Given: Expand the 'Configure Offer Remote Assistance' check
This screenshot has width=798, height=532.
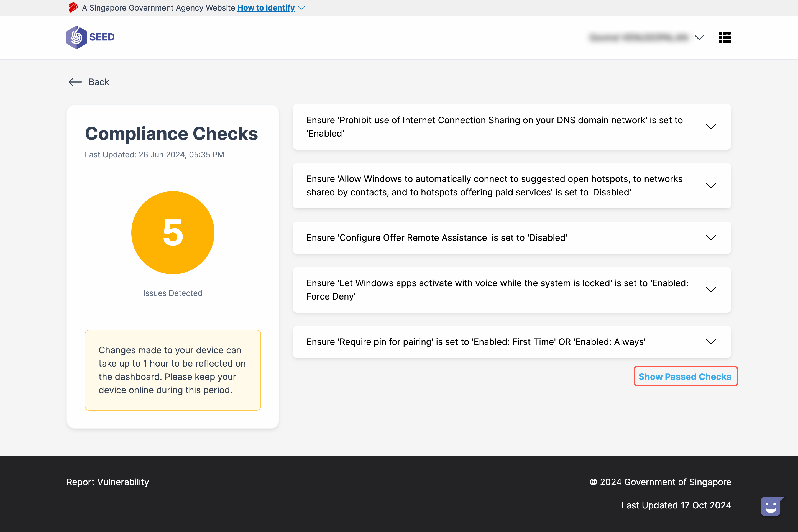Looking at the screenshot, I should coord(711,238).
